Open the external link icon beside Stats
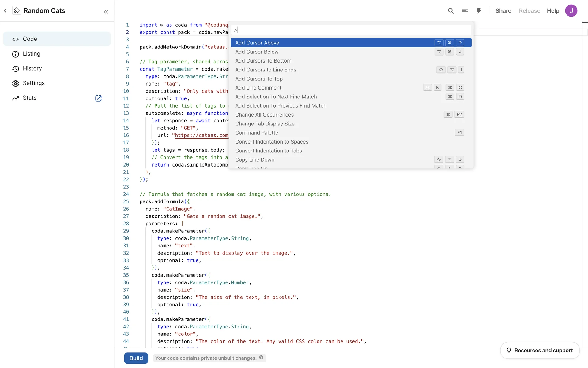The height and width of the screenshot is (368, 588). pos(98,98)
